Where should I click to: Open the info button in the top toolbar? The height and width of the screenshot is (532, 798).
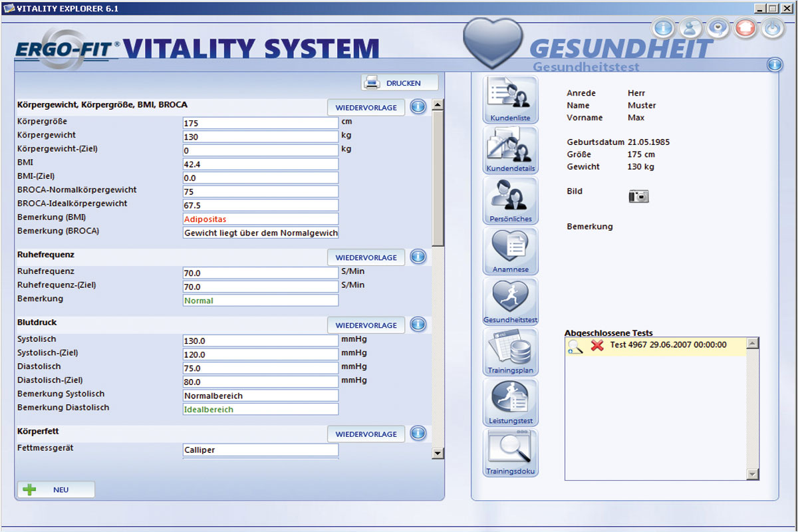coord(663,29)
